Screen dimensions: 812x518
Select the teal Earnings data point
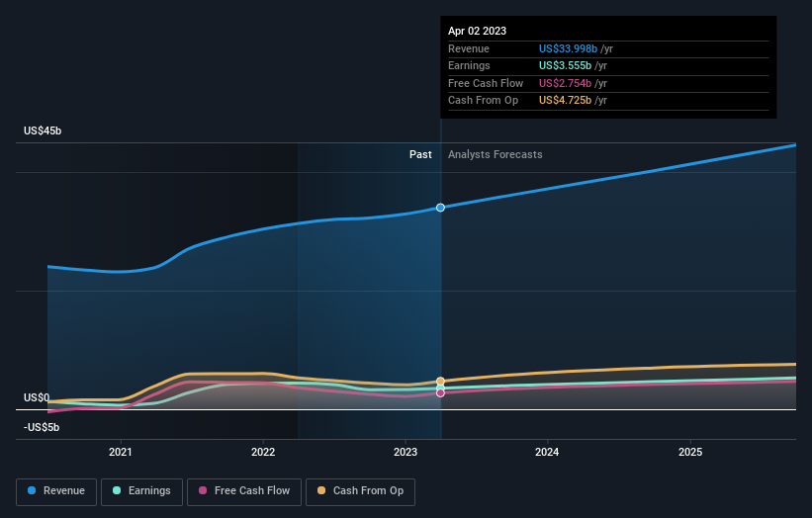pos(440,388)
